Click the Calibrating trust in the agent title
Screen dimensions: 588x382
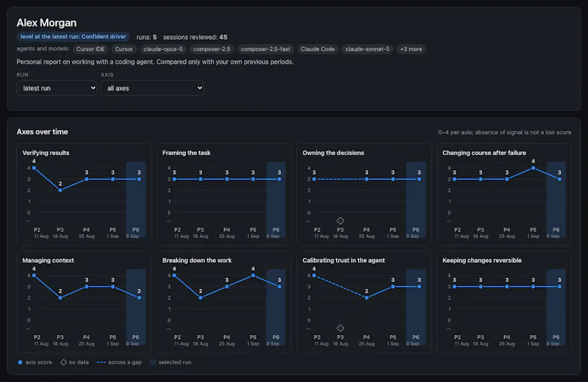tap(343, 260)
